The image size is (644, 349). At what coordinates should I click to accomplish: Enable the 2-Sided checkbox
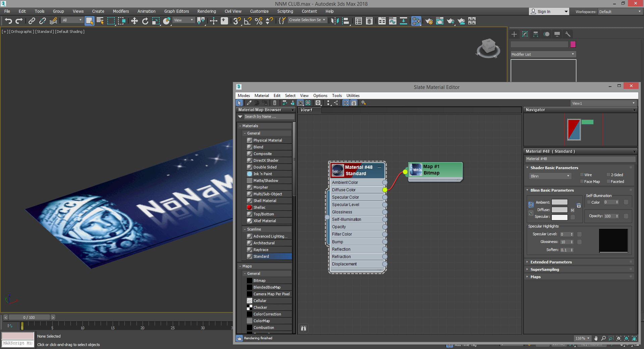pos(608,175)
